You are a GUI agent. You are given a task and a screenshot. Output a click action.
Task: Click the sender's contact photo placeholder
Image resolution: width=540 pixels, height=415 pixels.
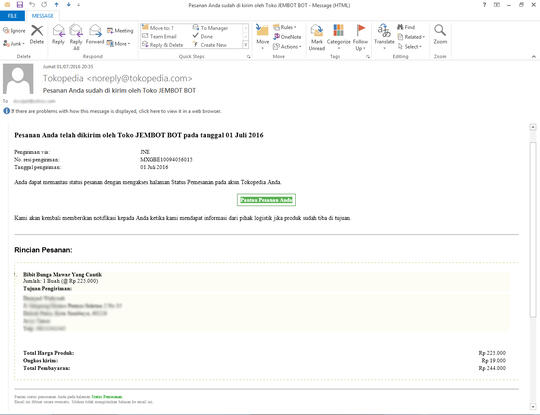click(18, 79)
